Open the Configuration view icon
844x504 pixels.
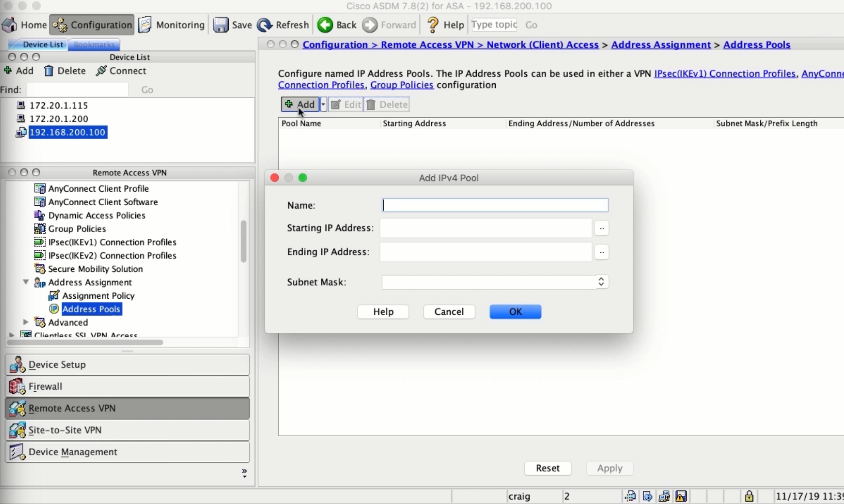click(x=60, y=25)
